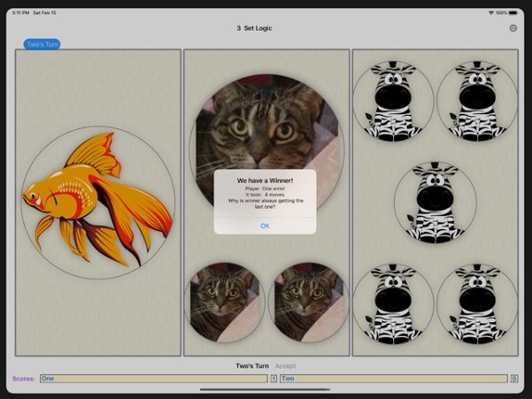This screenshot has width=532, height=399.
Task: Click the 3 Set Logic title
Action: [x=254, y=28]
